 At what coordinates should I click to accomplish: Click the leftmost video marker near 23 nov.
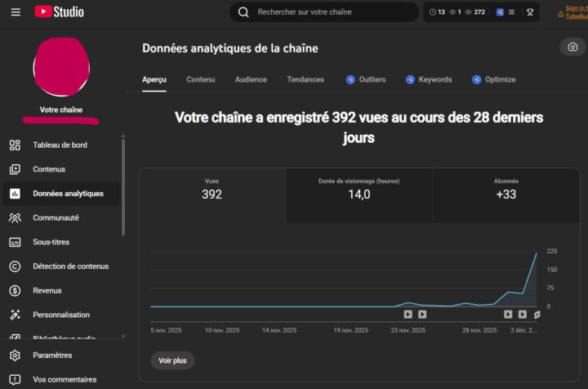(x=408, y=315)
